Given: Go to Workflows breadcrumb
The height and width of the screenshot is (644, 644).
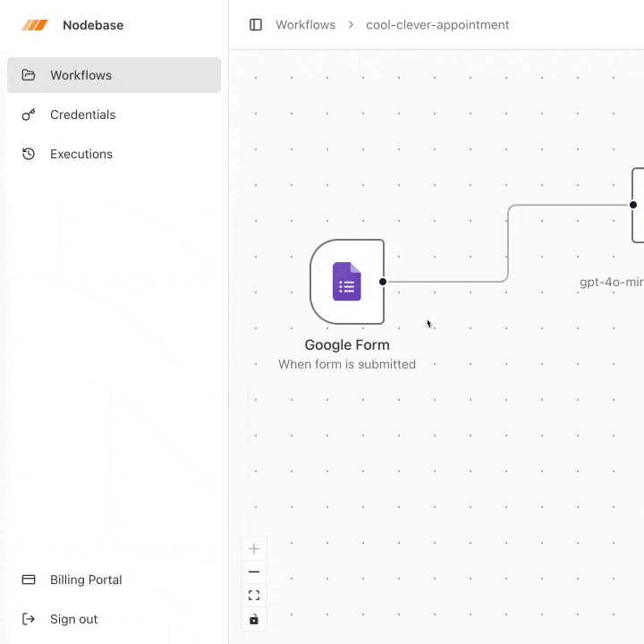Looking at the screenshot, I should click(x=305, y=25).
